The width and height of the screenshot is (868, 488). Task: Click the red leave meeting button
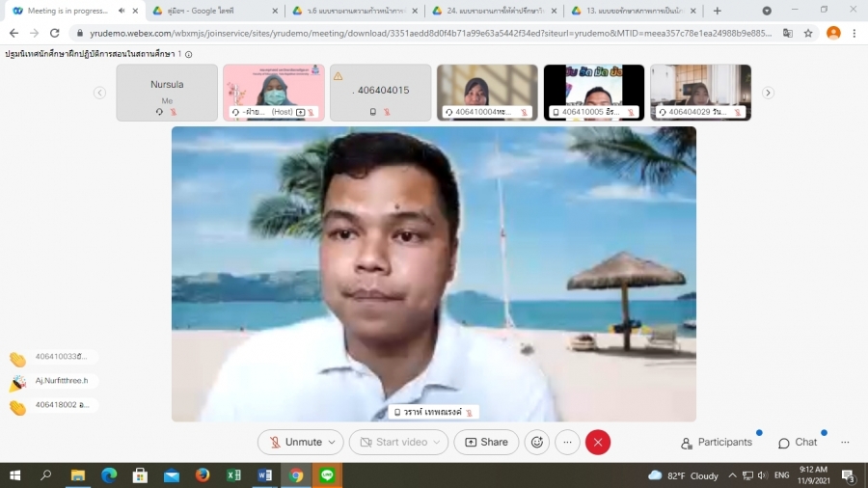(x=598, y=442)
